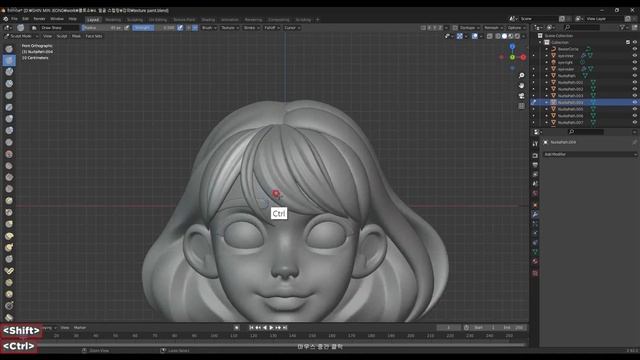Click blue Z axis on navigation gizmo
Screen dimensions: 640x360
pos(512,47)
